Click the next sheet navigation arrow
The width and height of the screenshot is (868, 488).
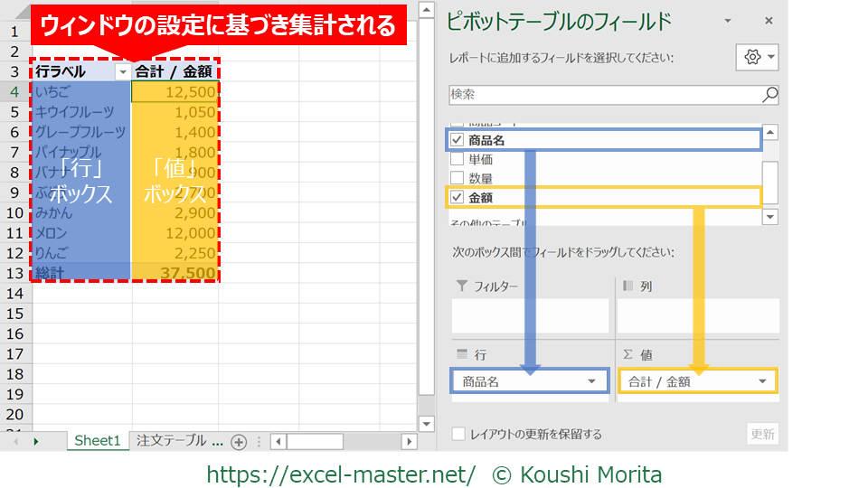pos(36,441)
